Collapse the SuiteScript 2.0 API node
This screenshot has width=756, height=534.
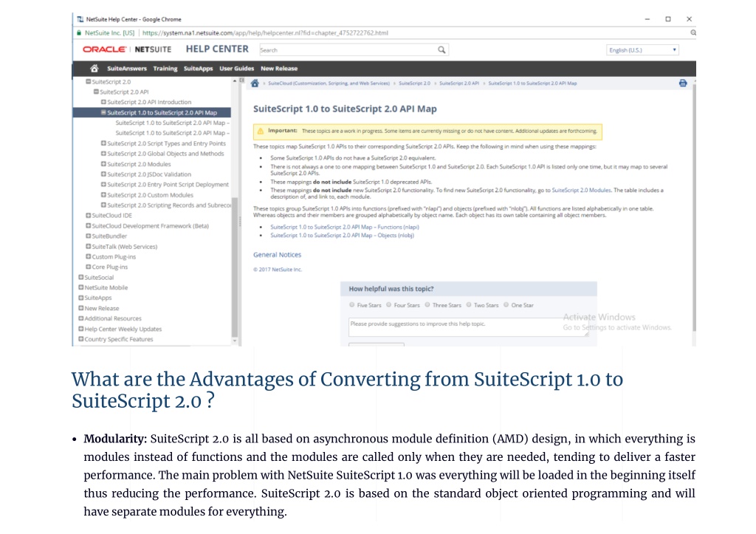(x=96, y=92)
